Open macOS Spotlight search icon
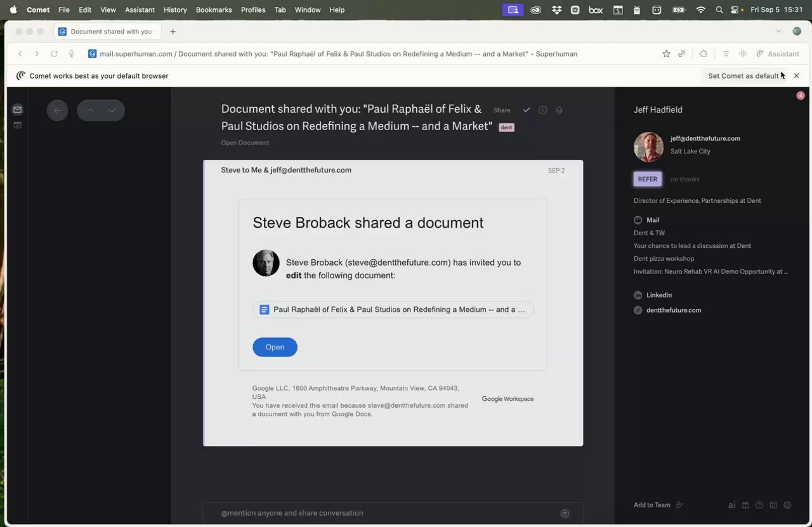The width and height of the screenshot is (812, 527). 719,10
